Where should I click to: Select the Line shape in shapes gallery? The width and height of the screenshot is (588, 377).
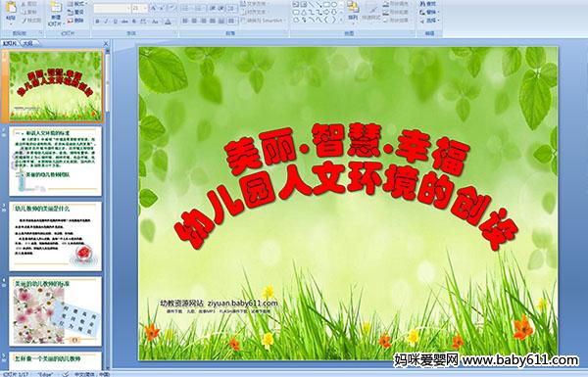pyautogui.click(x=312, y=4)
